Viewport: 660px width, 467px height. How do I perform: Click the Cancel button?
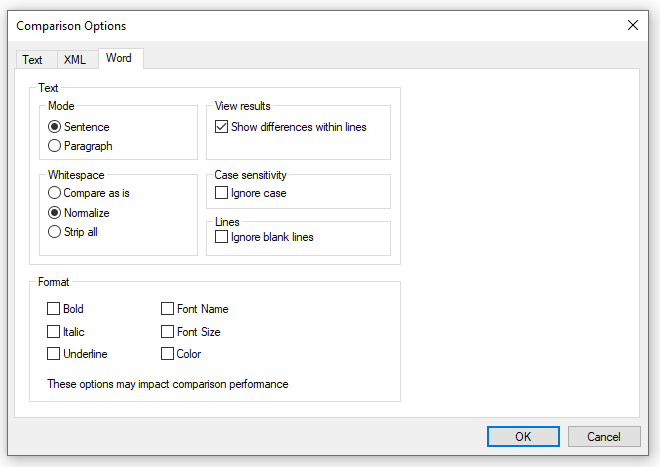[x=604, y=437]
